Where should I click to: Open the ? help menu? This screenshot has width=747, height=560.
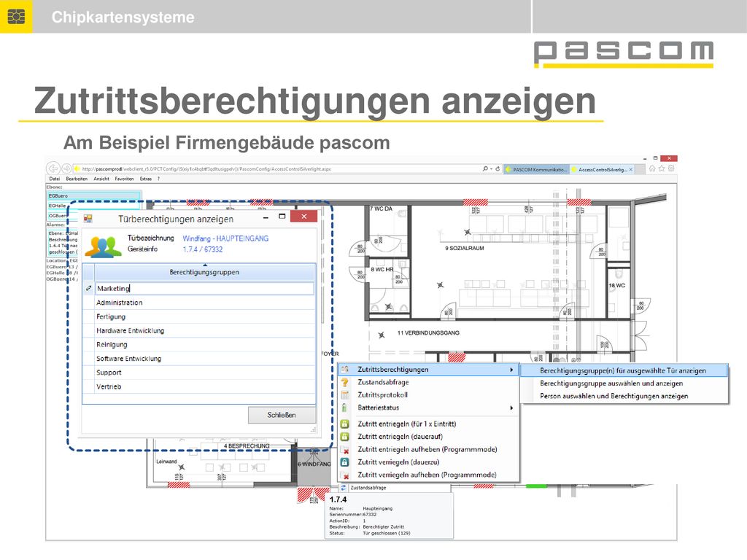[x=158, y=179]
